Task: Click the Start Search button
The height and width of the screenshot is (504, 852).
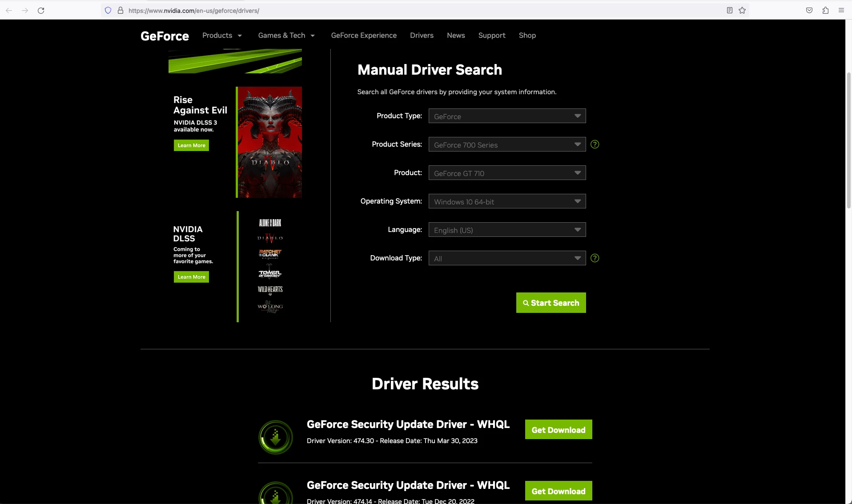Action: click(x=551, y=303)
